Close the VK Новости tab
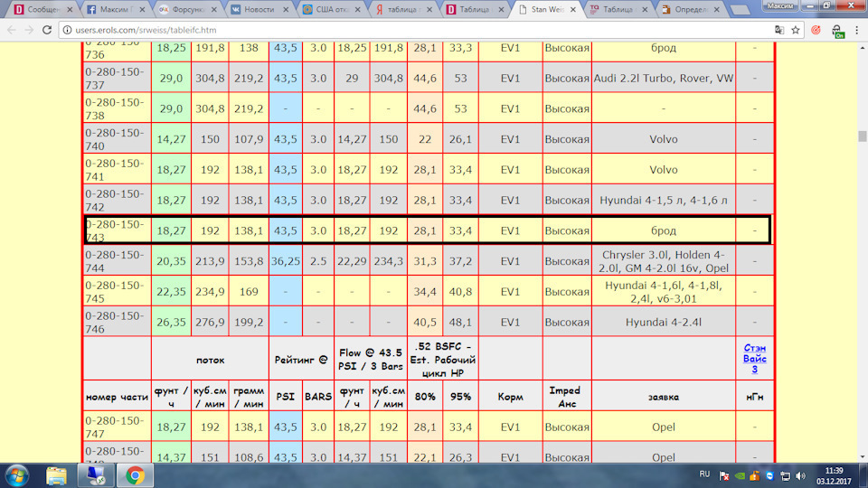This screenshot has height=488, width=868. click(x=286, y=9)
